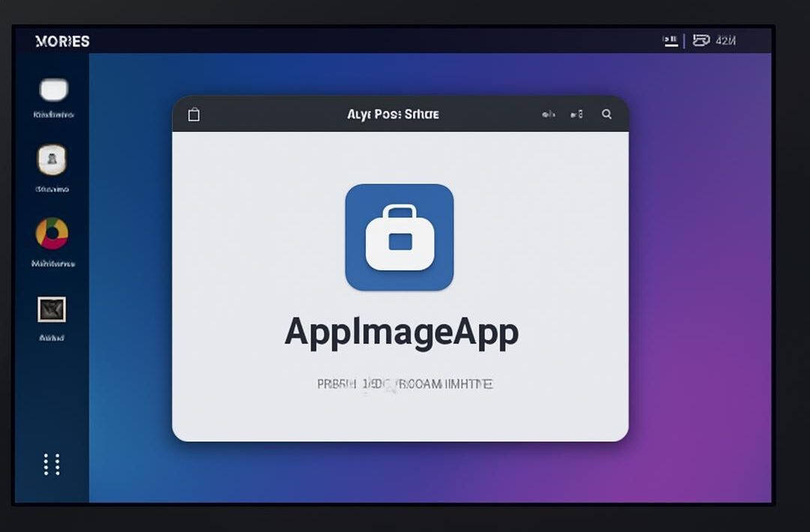Screen dimensions: 810x532
Task: Click the window title text in header
Action: tap(393, 114)
